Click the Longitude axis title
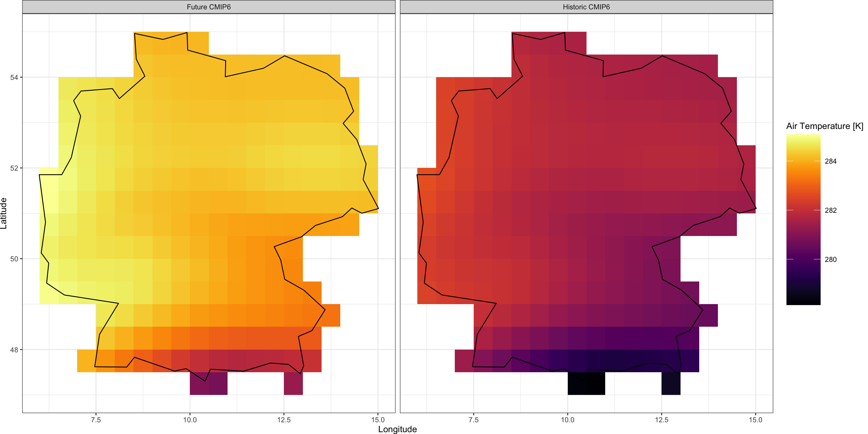 pyautogui.click(x=397, y=429)
